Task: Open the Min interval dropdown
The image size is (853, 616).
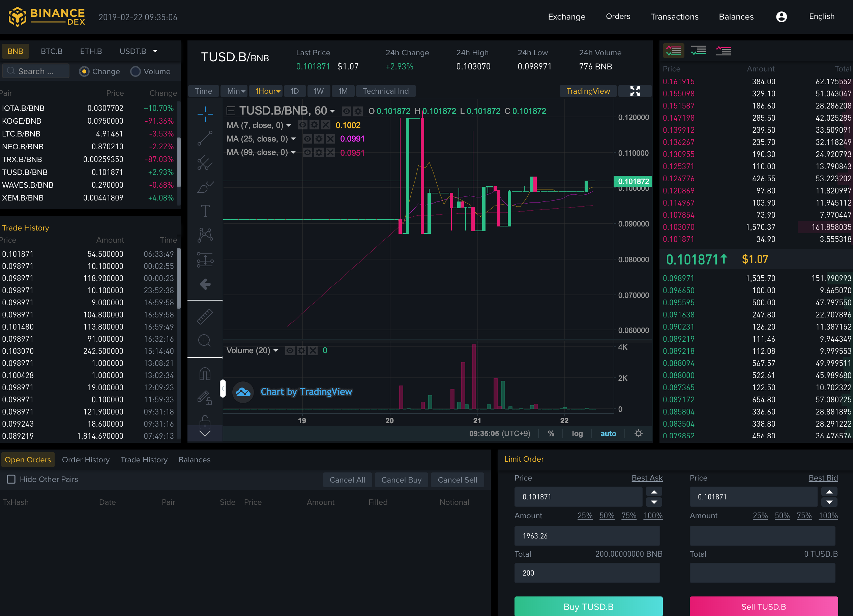Action: coord(236,91)
